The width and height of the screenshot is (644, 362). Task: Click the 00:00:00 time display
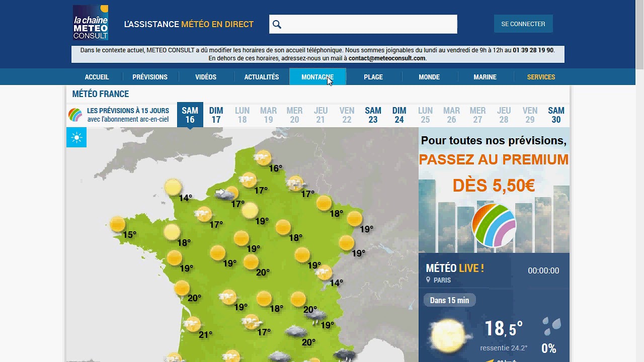pos(543,270)
